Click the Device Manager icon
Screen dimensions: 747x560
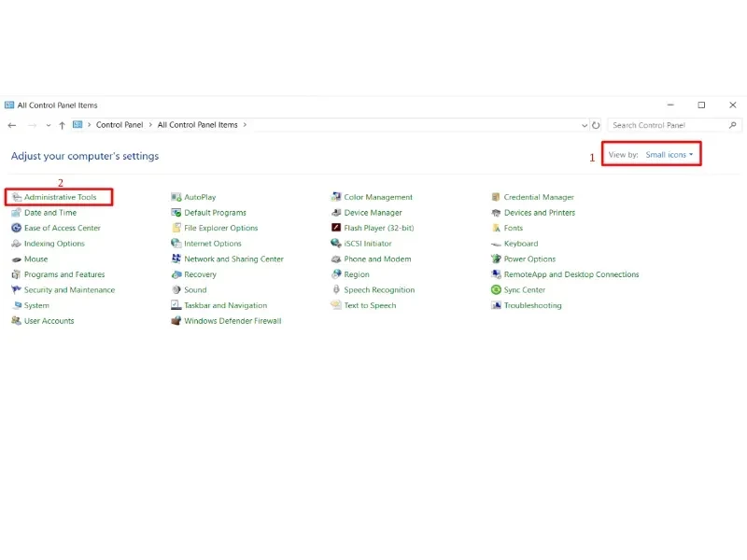tap(336, 213)
